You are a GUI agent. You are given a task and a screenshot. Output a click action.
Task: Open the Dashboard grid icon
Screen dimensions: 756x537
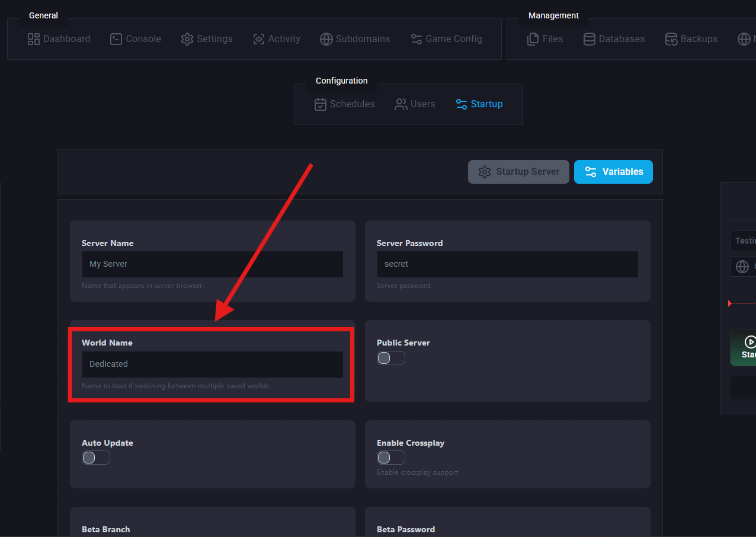click(x=34, y=39)
